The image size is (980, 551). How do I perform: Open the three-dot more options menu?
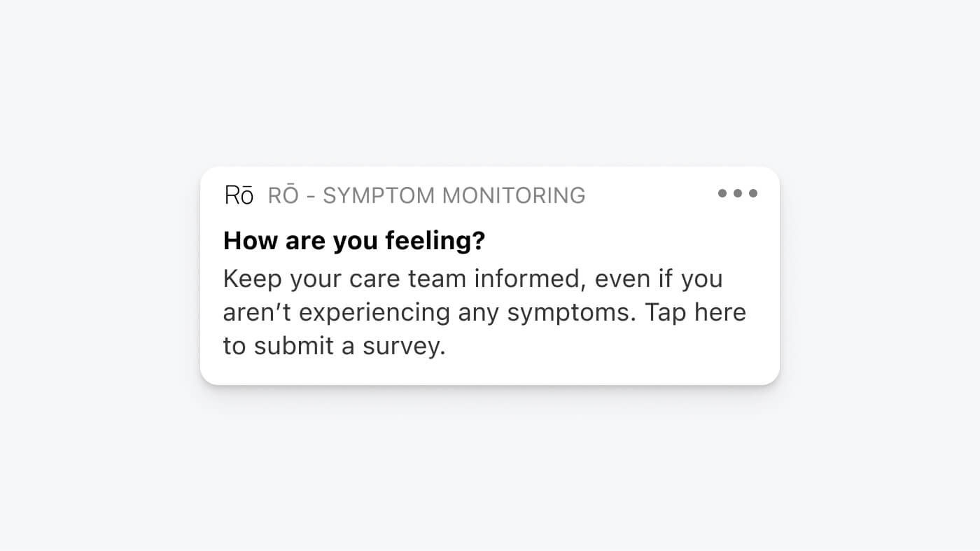tap(738, 193)
